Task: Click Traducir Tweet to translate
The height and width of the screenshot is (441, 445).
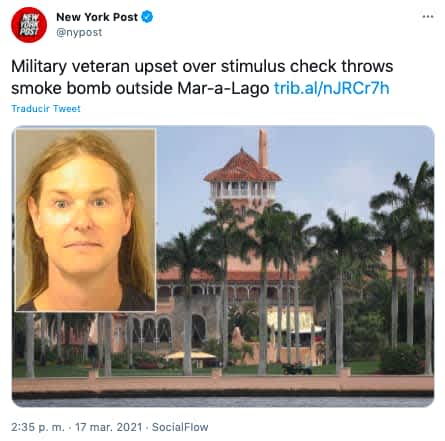Action: point(46,109)
